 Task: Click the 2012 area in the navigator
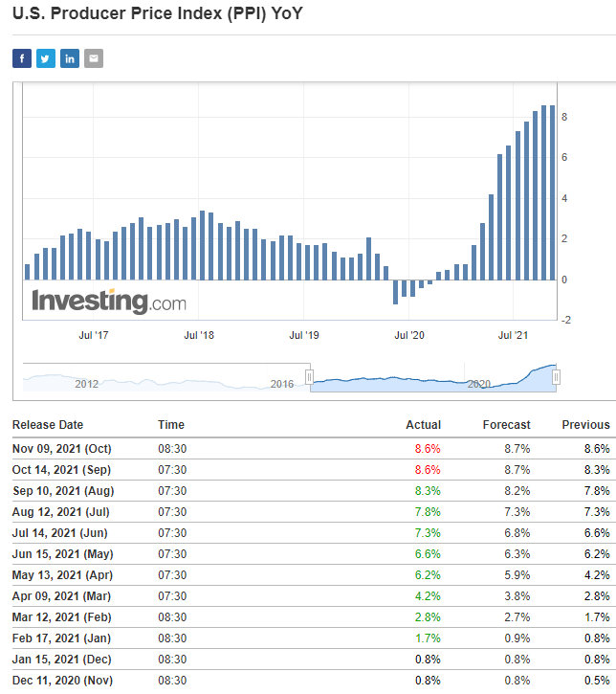[x=86, y=384]
